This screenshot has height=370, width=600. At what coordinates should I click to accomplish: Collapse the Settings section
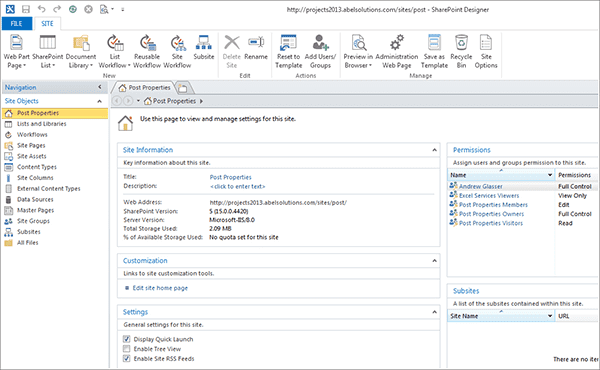[x=434, y=312]
